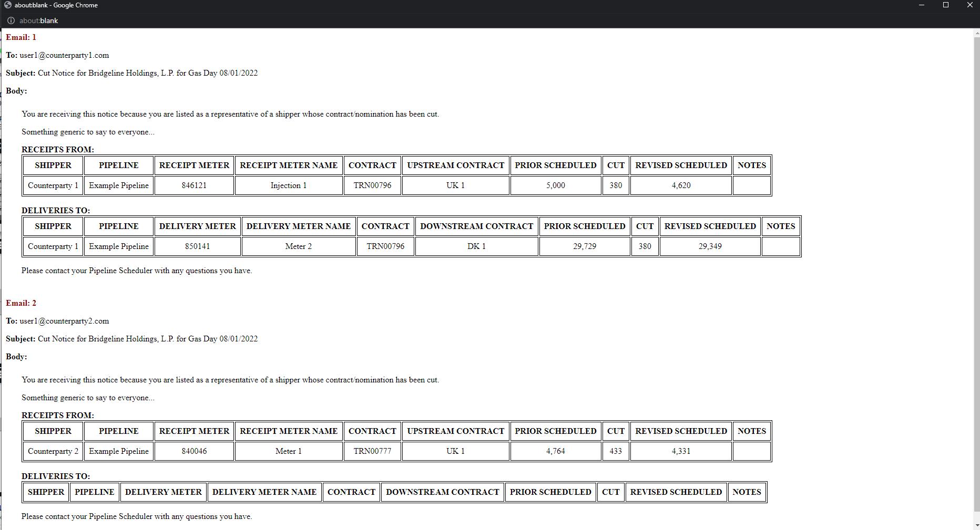Click the Email: 2 heading
The height and width of the screenshot is (530, 980).
21,303
